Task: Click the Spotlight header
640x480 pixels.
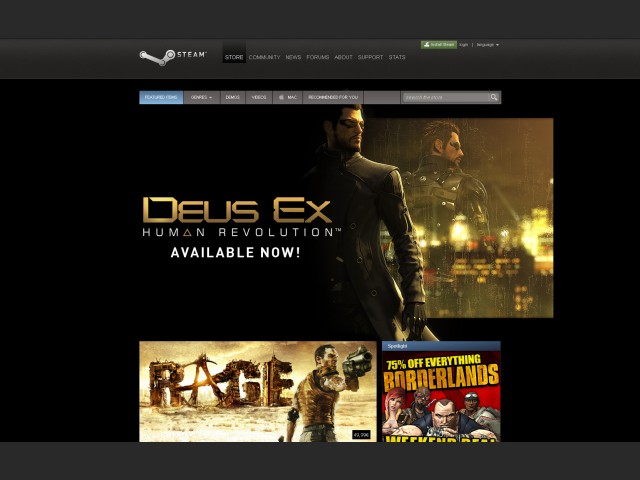Action: (x=441, y=346)
